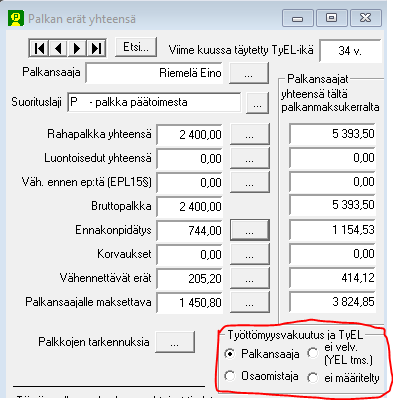
Task: Click Rahapalkka yhteensä field 2 400,00
Action: pyautogui.click(x=190, y=135)
